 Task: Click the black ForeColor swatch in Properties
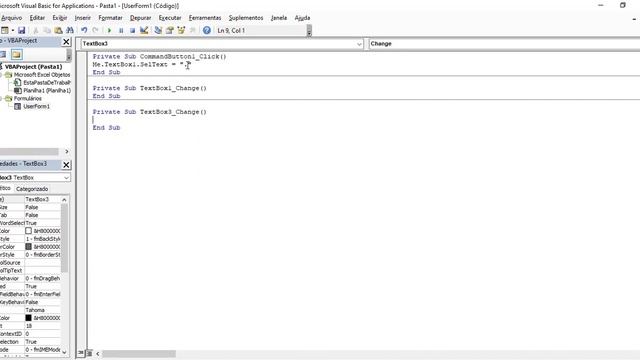28,318
